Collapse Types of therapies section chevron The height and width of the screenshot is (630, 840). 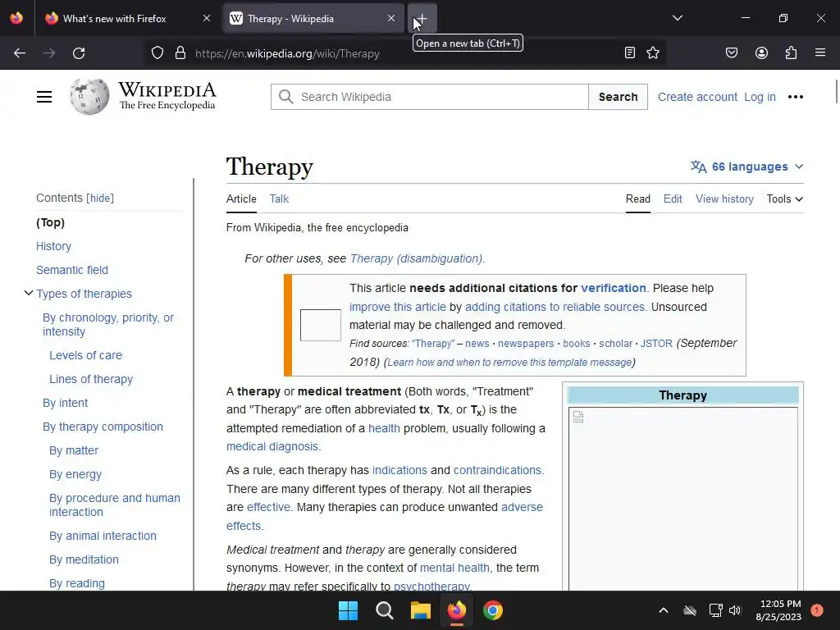click(29, 293)
